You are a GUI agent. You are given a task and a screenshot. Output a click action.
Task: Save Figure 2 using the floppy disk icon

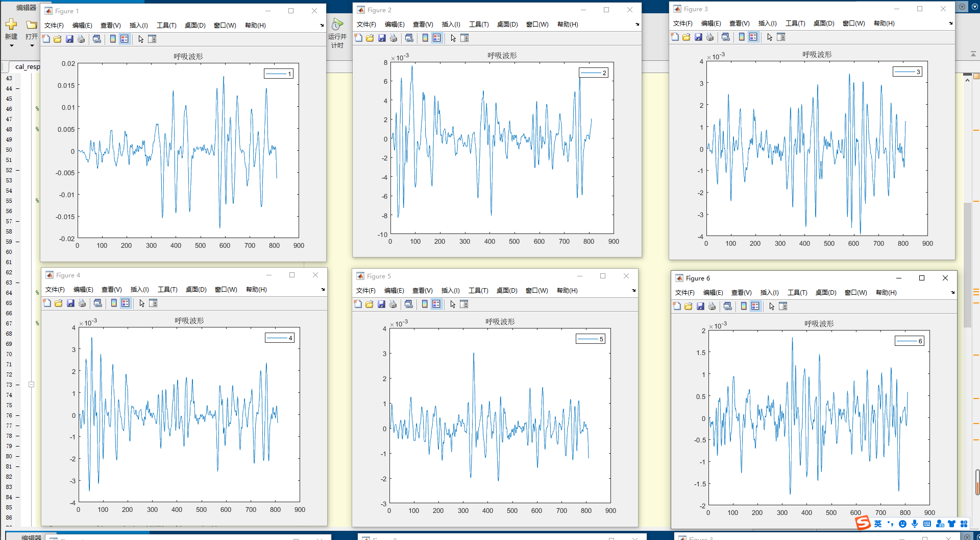(382, 38)
